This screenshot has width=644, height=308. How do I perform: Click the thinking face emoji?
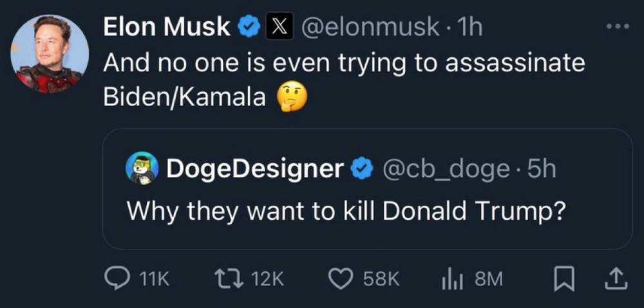(x=291, y=96)
